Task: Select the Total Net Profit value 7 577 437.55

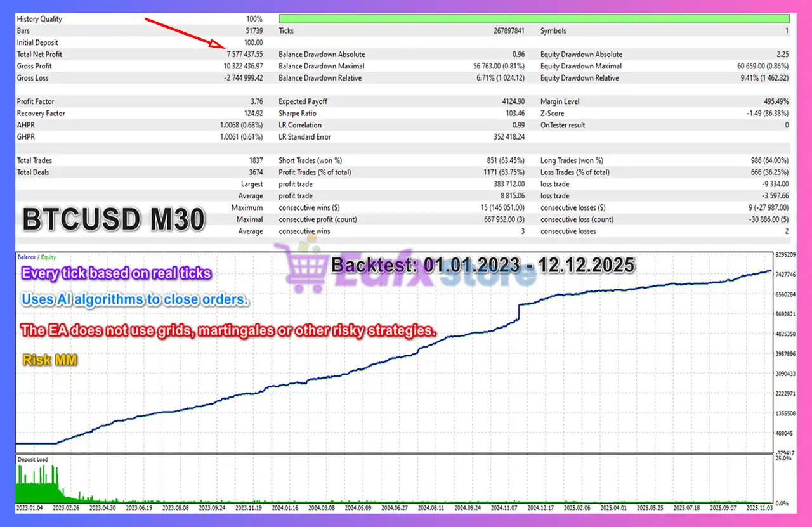Action: [x=242, y=55]
